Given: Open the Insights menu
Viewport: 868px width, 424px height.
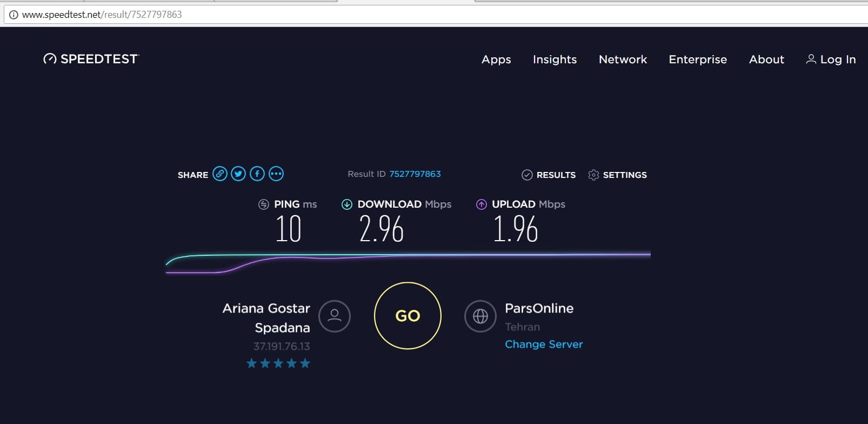Looking at the screenshot, I should (555, 59).
